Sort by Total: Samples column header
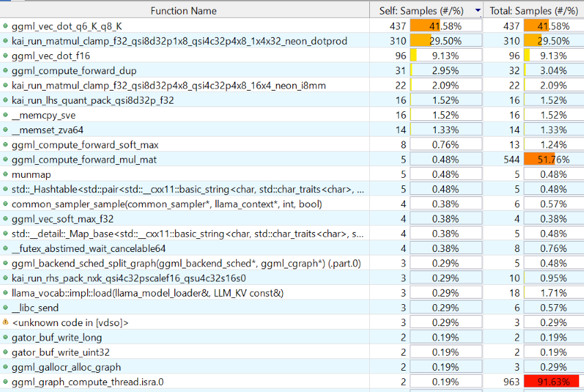This screenshot has width=584, height=392. [533, 10]
